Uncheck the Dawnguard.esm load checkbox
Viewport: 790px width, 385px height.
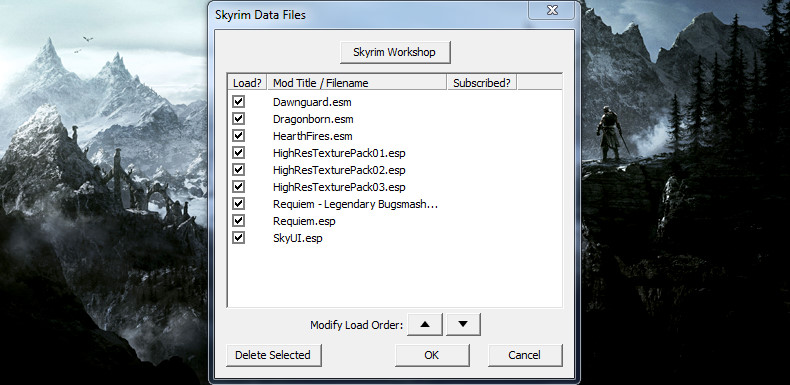pos(238,102)
